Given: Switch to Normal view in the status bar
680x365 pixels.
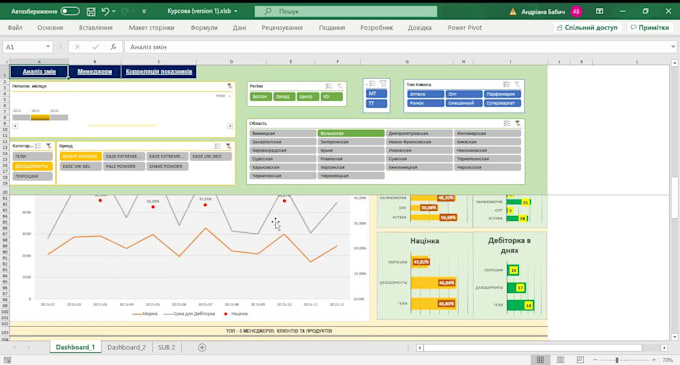Looking at the screenshot, I should coord(540,360).
